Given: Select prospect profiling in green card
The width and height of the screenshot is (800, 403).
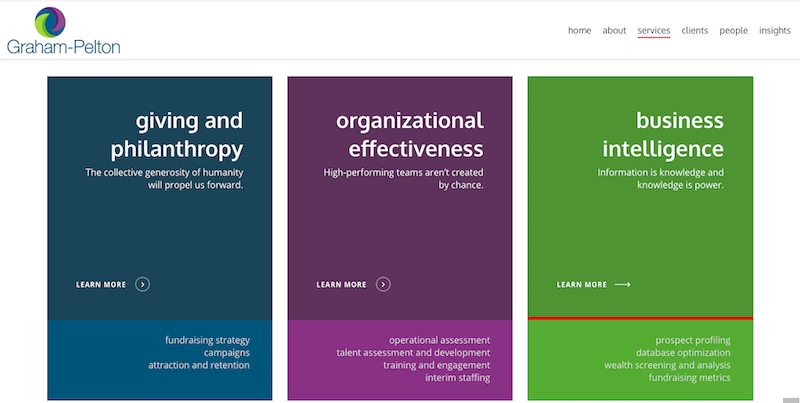Looking at the screenshot, I should pos(693,340).
